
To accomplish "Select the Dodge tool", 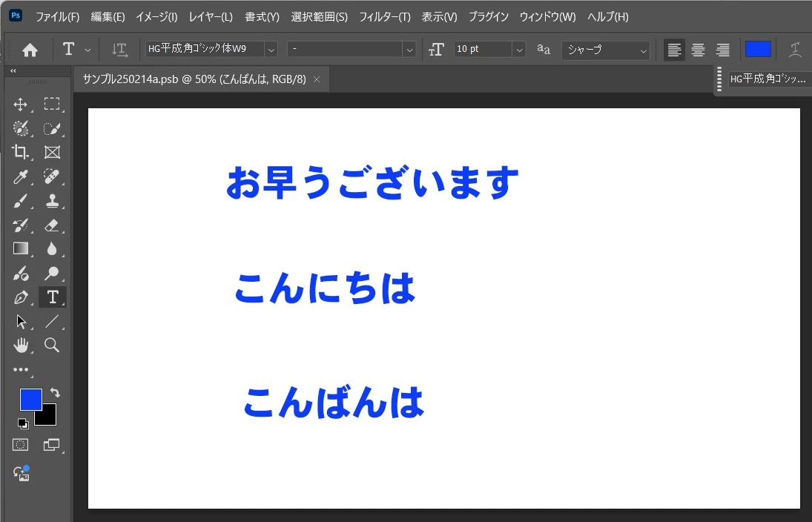I will pos(52,273).
